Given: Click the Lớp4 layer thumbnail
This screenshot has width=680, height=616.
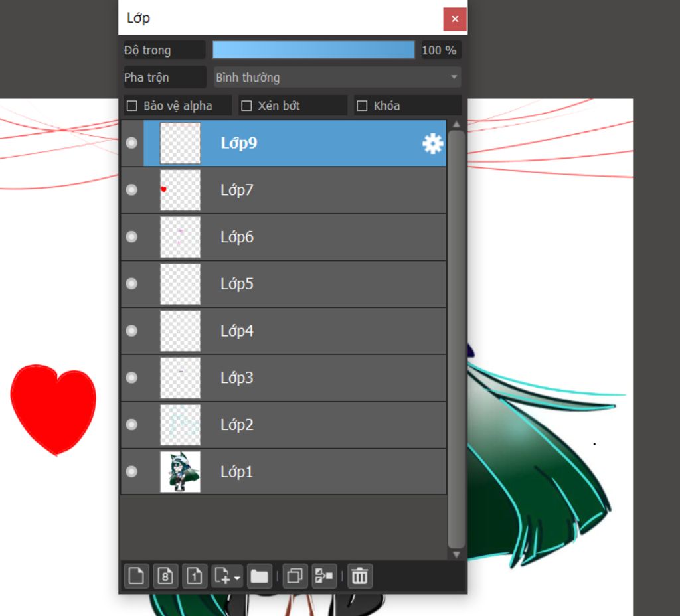Looking at the screenshot, I should click(181, 331).
